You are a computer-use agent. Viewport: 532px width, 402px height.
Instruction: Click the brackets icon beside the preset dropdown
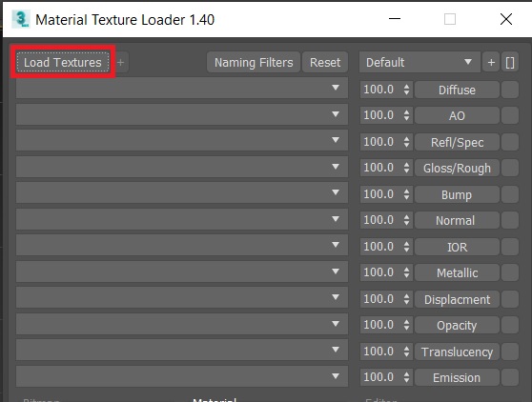coord(510,62)
